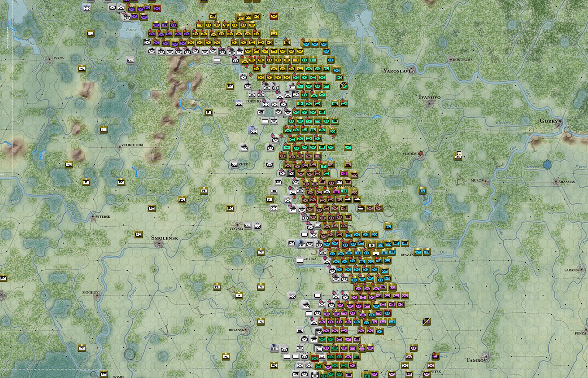
Task: Select the PC counter southwest of Velikie Luki
Action: pos(69,165)
